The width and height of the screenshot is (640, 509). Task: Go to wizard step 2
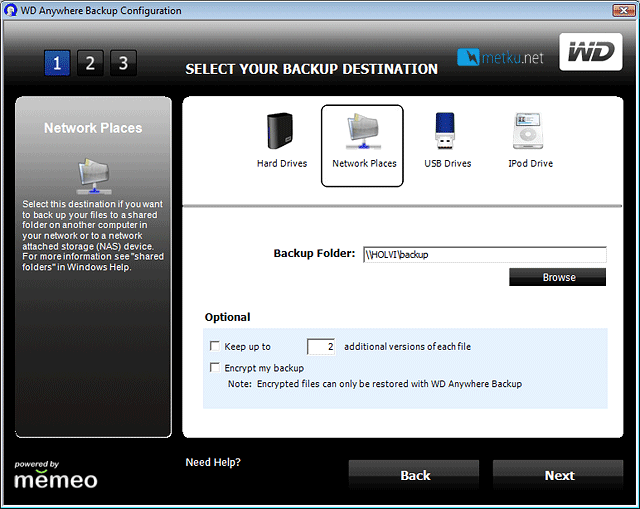(90, 63)
